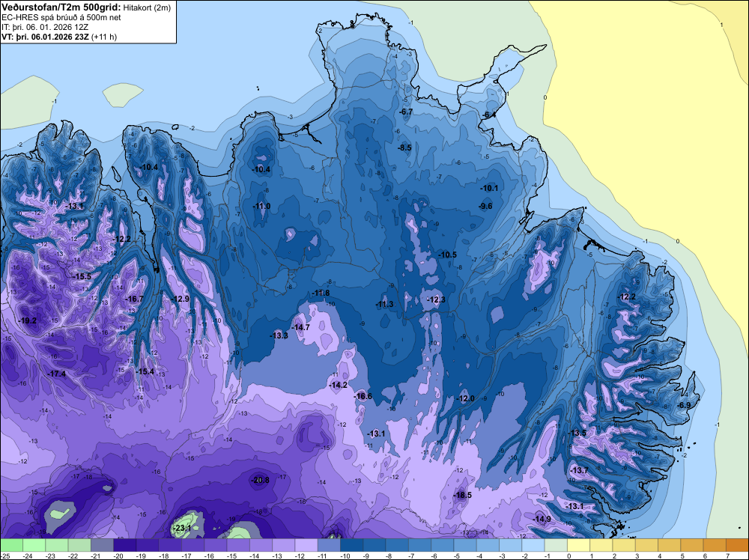Image resolution: width=749 pixels, height=560 pixels.
Task: Click the valid time "VT: þri. 06.01.2026 23Z (+11 h)"
Action: click(x=59, y=37)
